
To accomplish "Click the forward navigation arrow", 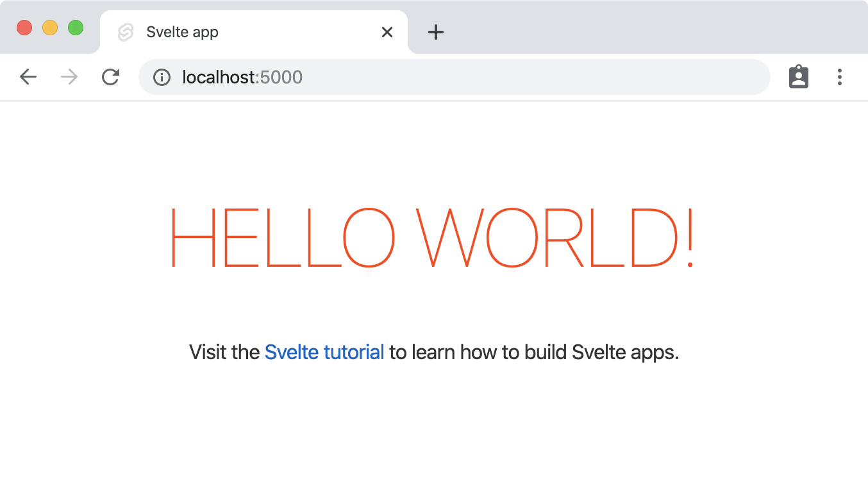I will click(69, 78).
